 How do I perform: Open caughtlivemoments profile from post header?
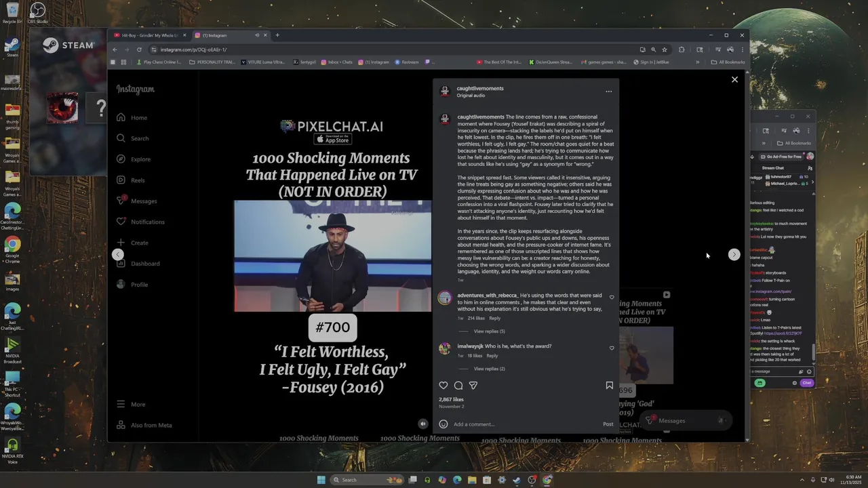[480, 88]
